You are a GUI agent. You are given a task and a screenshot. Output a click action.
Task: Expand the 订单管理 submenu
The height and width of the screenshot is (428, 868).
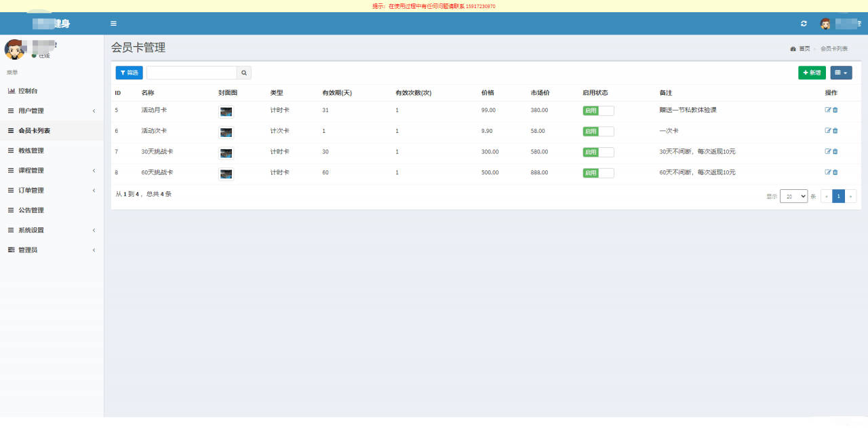[52, 190]
